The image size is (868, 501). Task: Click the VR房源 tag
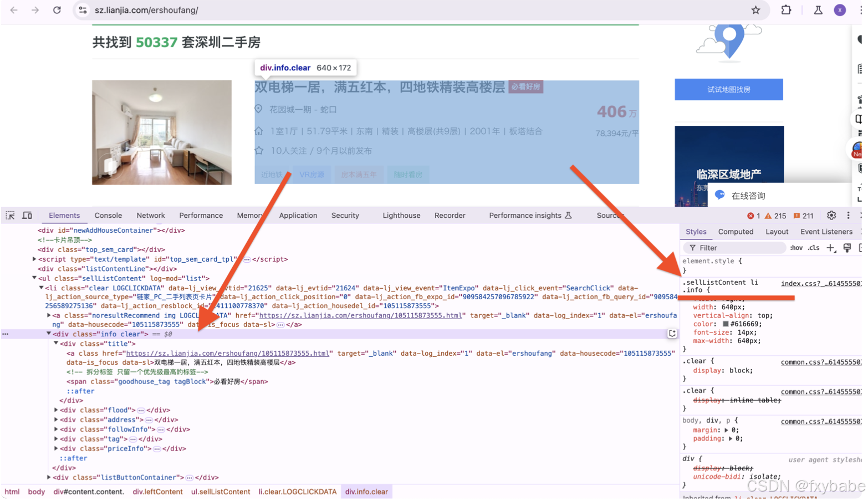[x=312, y=175]
